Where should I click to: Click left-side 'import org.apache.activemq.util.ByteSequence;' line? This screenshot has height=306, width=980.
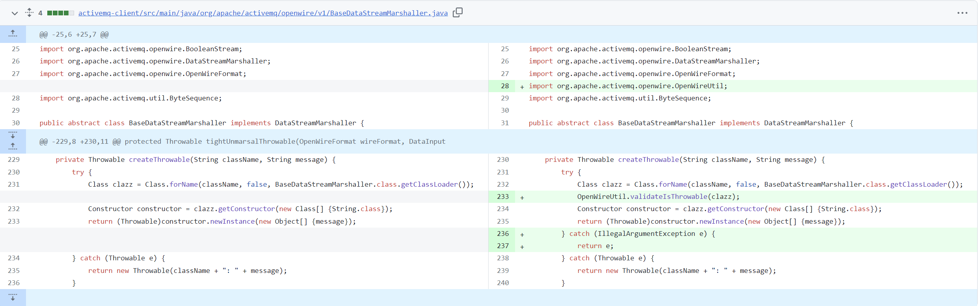pos(130,98)
